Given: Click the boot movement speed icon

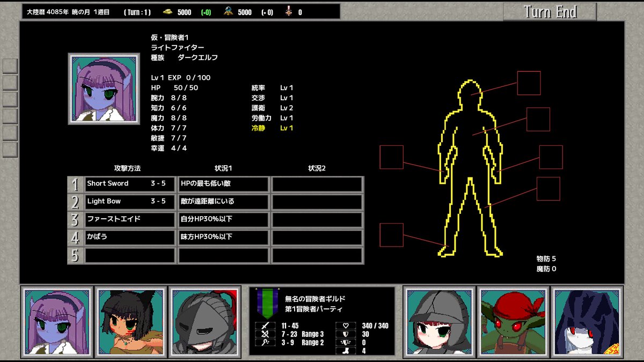Looking at the screenshot, I should click(345, 351).
